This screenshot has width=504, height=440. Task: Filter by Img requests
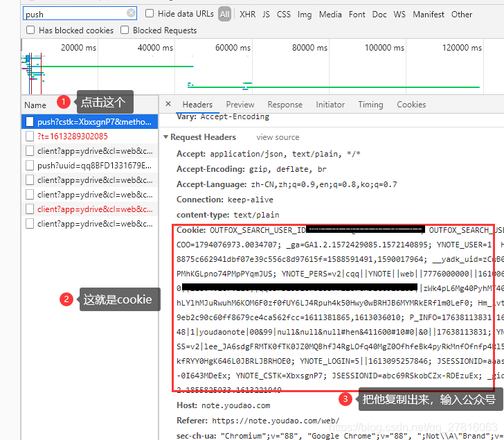305,15
